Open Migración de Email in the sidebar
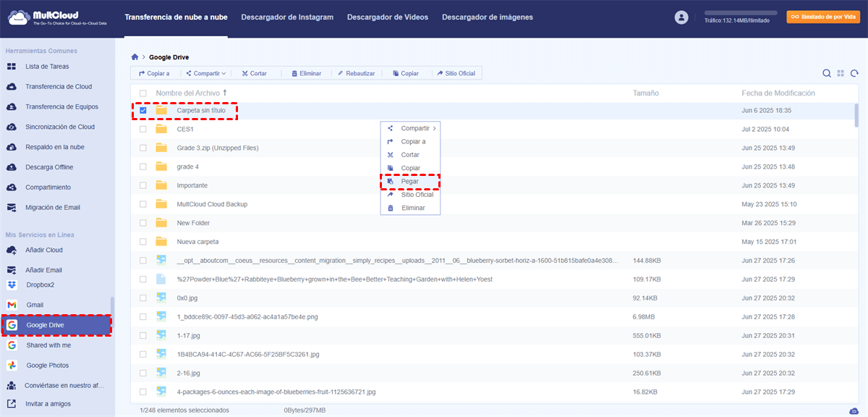The image size is (868, 417). 53,208
